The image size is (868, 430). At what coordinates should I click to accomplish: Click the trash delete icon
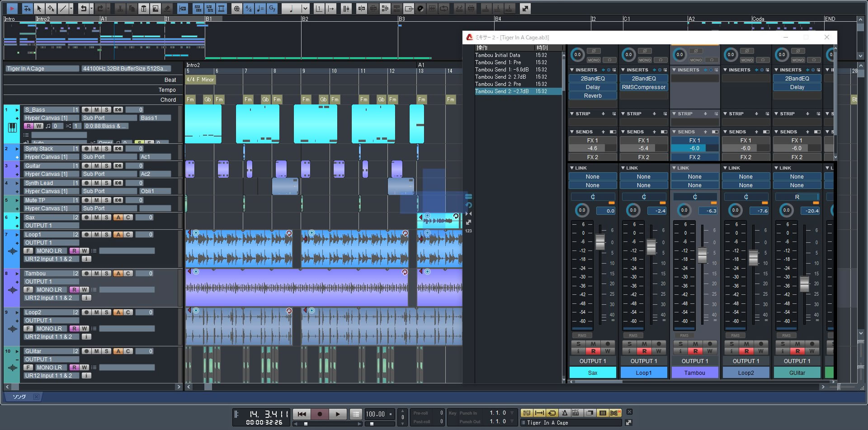pos(143,8)
